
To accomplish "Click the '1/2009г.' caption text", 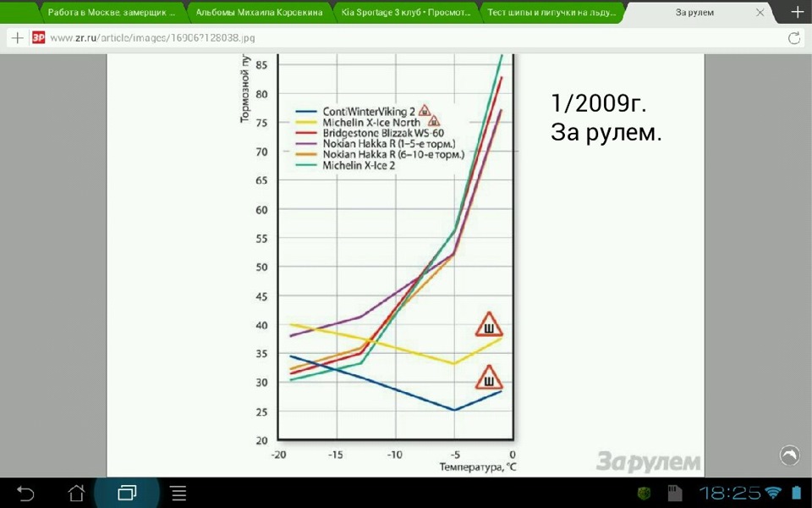I will (599, 103).
